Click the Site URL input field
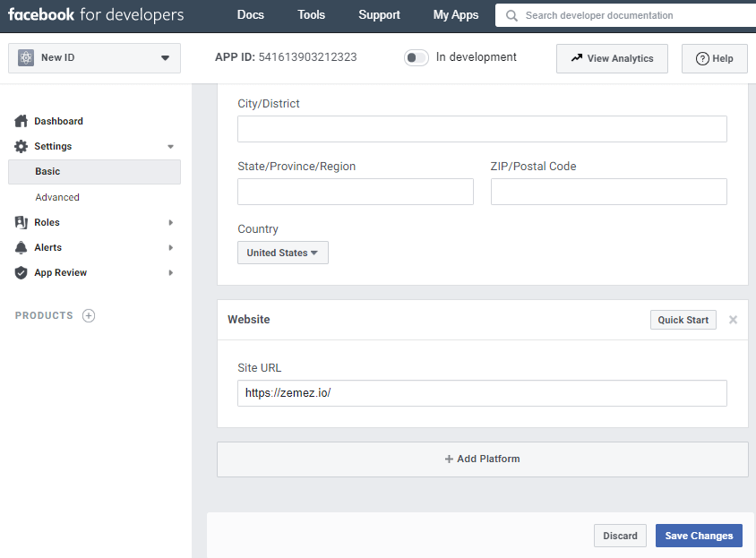The width and height of the screenshot is (756, 558). coord(482,393)
